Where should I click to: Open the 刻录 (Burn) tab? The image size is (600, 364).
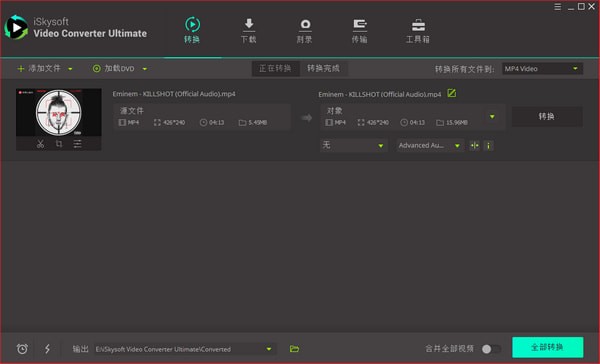tap(305, 31)
